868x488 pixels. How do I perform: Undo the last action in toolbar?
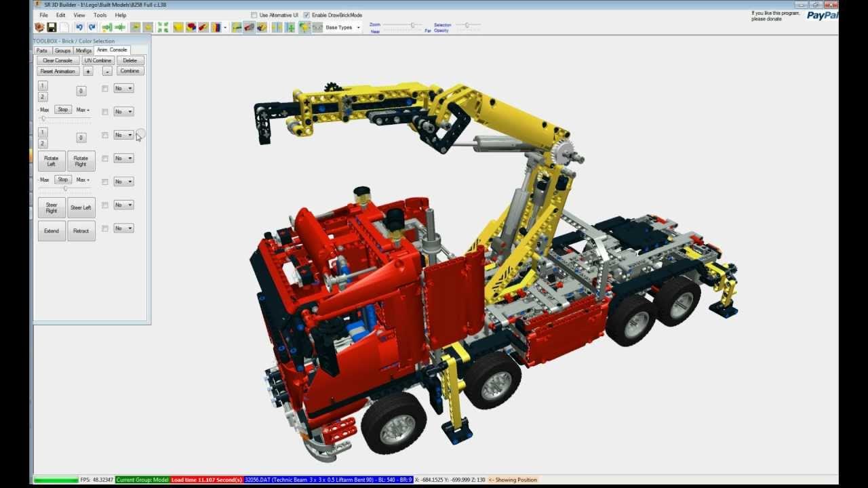[79, 27]
